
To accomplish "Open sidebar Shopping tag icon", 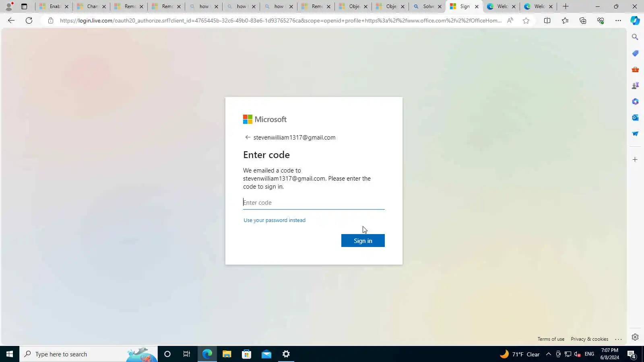I will pyautogui.click(x=635, y=53).
